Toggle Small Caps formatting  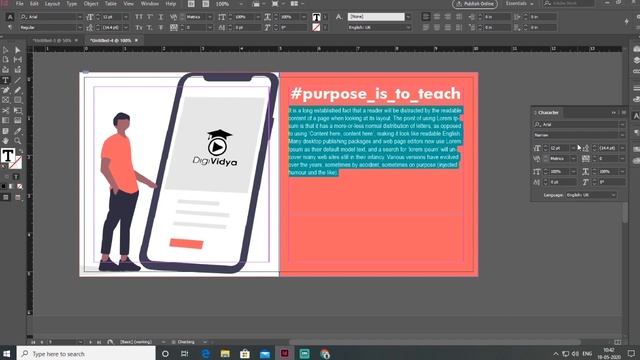pyautogui.click(x=139, y=28)
